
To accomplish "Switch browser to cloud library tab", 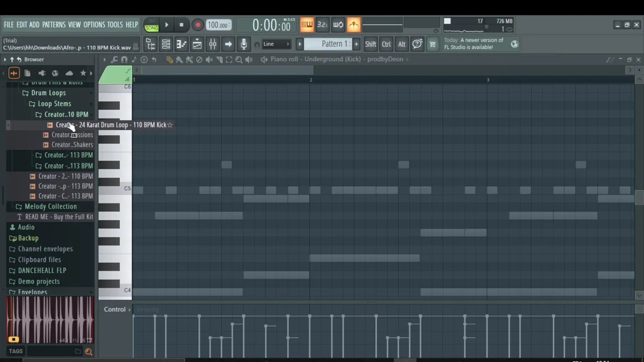I will [x=69, y=73].
